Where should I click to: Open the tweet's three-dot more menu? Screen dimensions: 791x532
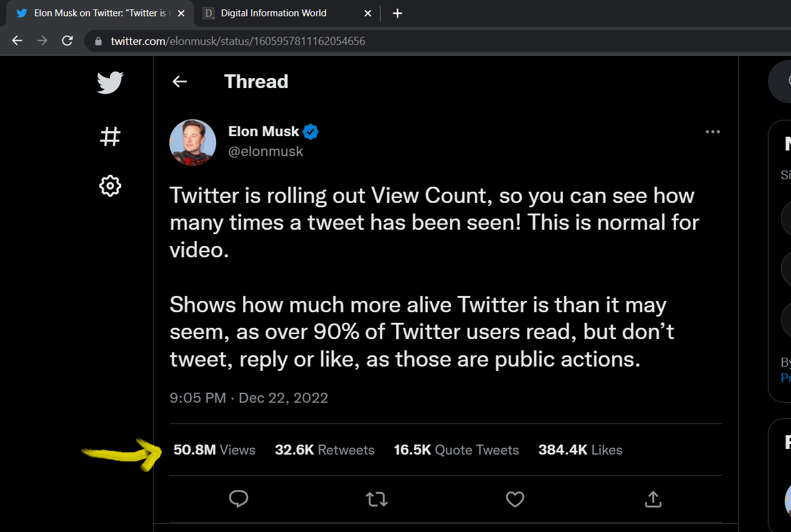[712, 132]
